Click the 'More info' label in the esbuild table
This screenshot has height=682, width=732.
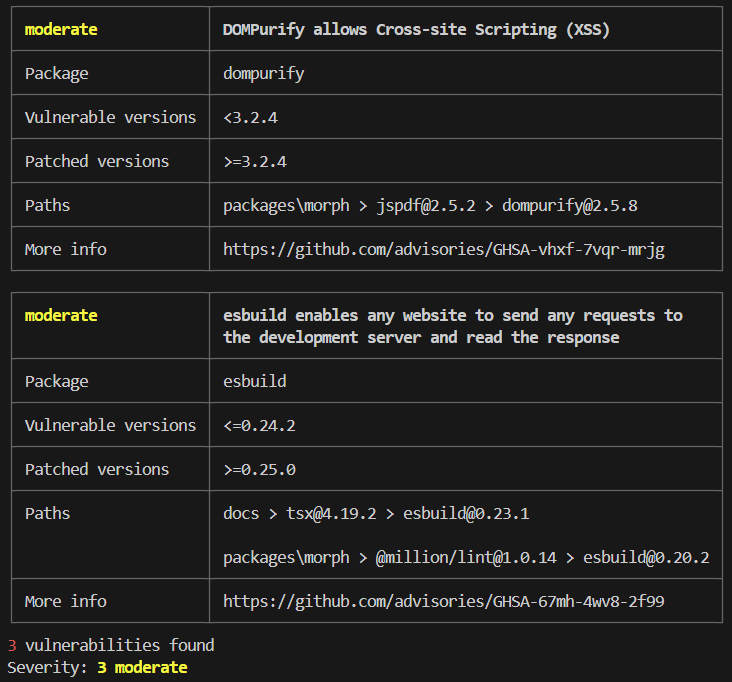65,601
